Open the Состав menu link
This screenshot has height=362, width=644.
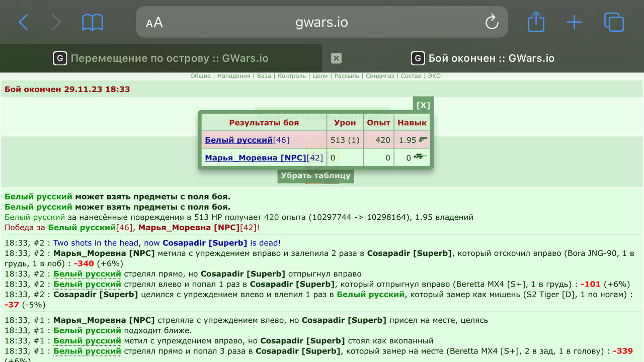(411, 76)
